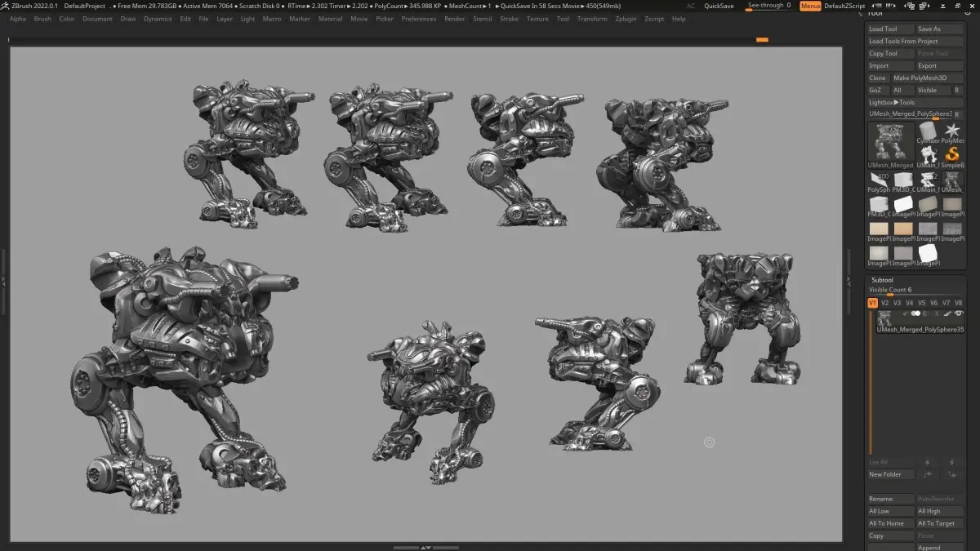Open the Alpha menu
The image size is (980, 551).
(17, 19)
